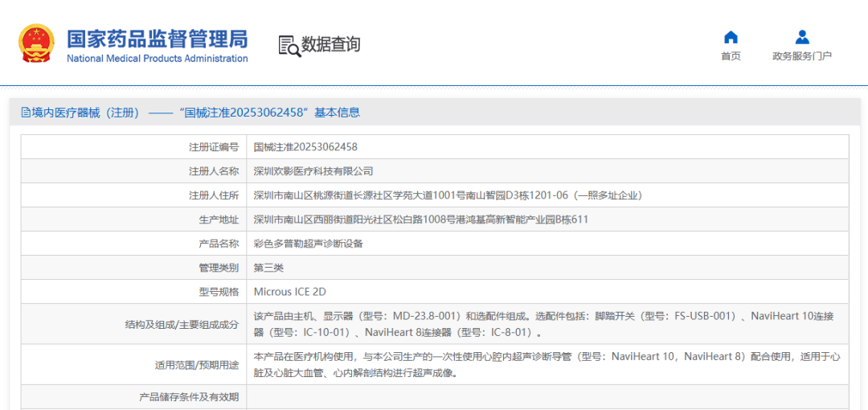
Task: Click the empty 产品储存条件及有效期 value cell
Action: click(547, 397)
